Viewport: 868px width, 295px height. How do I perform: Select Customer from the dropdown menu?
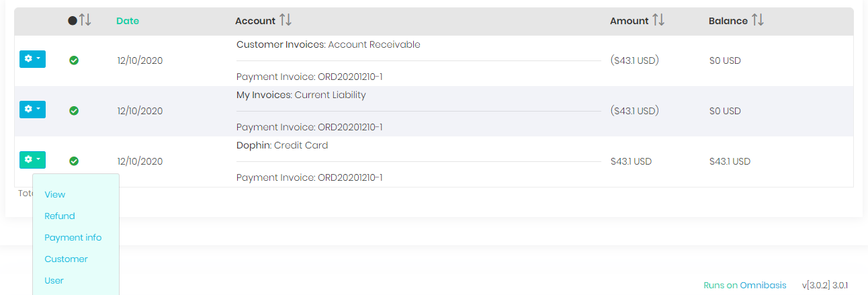66,259
